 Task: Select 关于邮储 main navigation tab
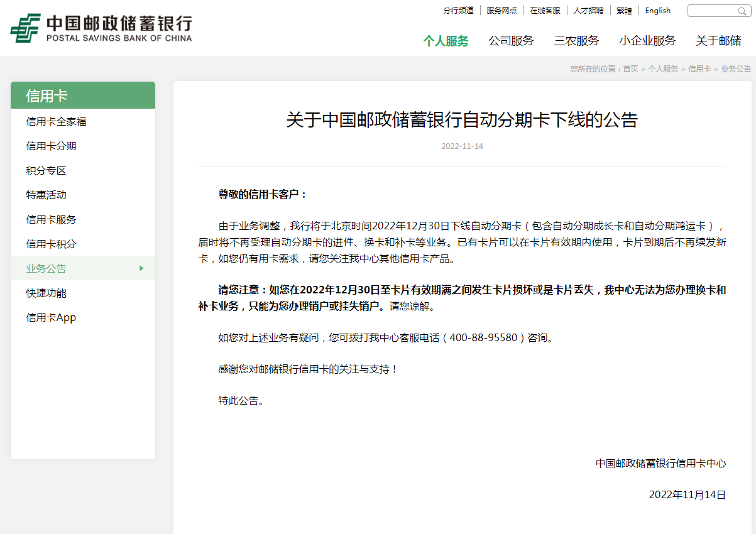(x=718, y=41)
